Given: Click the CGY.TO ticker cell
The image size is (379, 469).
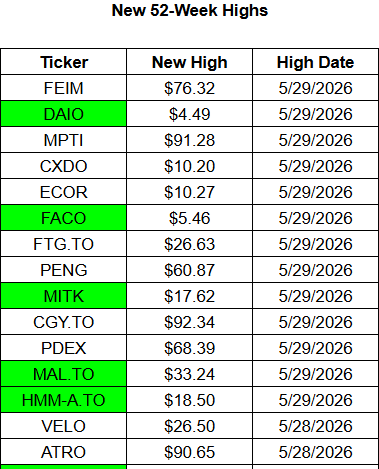Looking at the screenshot, I should (x=64, y=322).
